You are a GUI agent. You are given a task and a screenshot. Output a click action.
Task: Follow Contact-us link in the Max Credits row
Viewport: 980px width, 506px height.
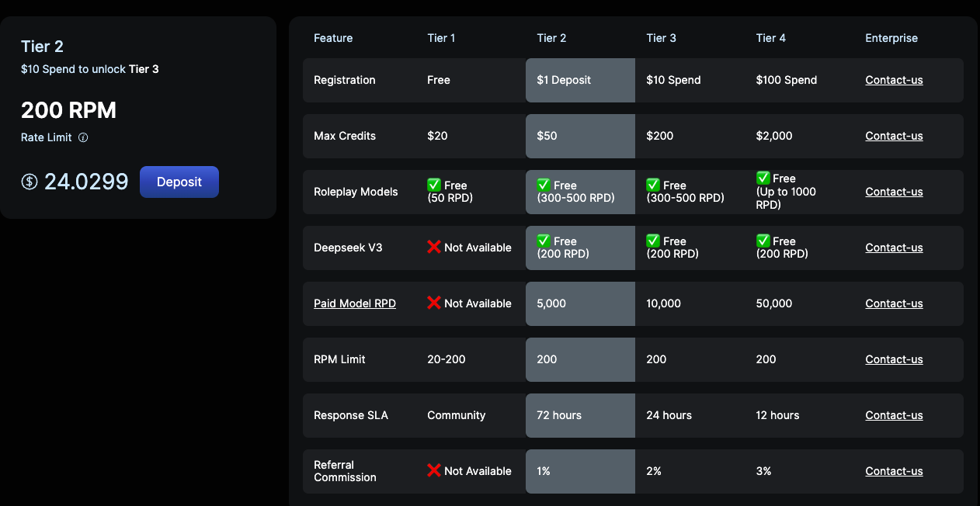(894, 136)
